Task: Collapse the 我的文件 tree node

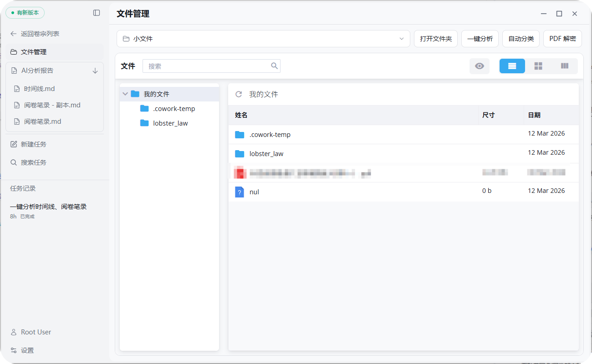Action: 125,93
